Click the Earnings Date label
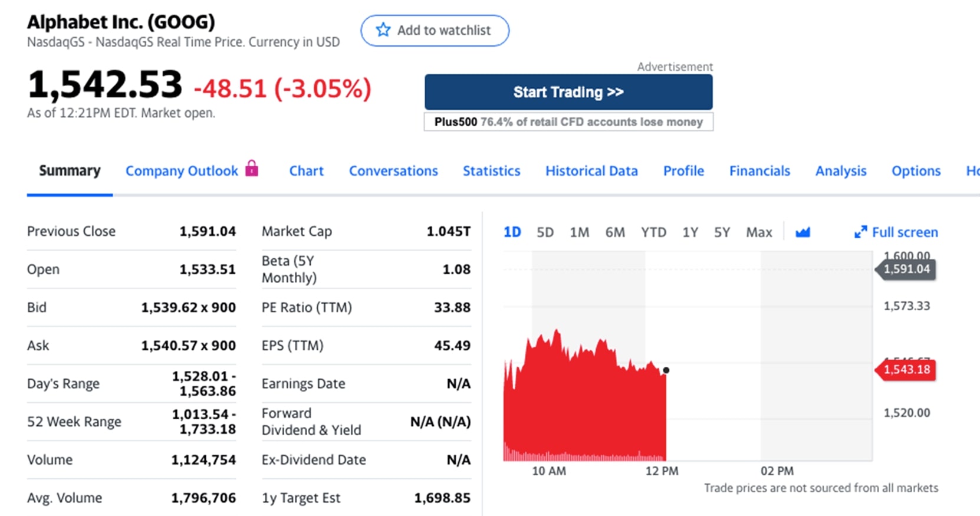The width and height of the screenshot is (980, 516). (x=303, y=384)
